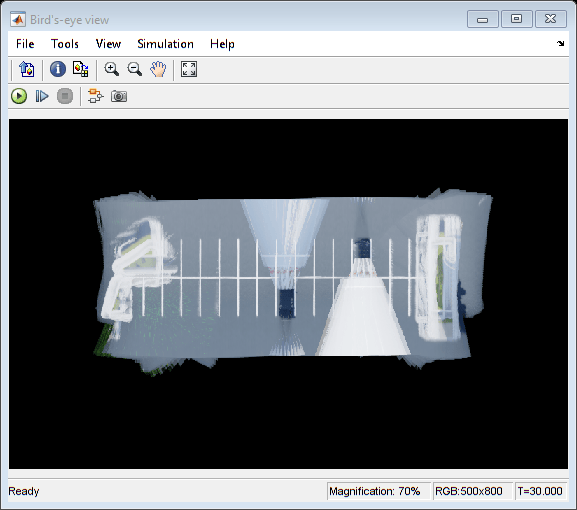The image size is (577, 510).
Task: Activate the Zoom In tool
Action: (x=111, y=69)
